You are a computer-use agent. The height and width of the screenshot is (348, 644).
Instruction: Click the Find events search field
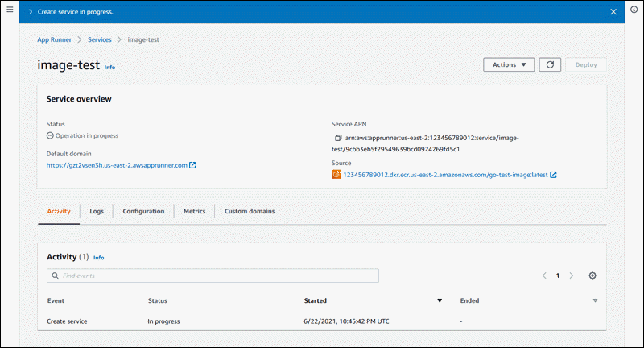[213, 275]
